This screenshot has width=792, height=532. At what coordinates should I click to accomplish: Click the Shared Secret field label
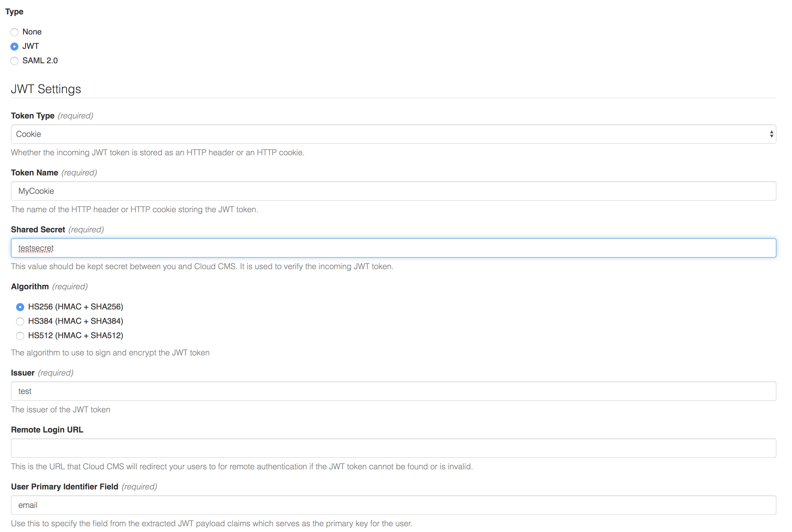pos(38,230)
